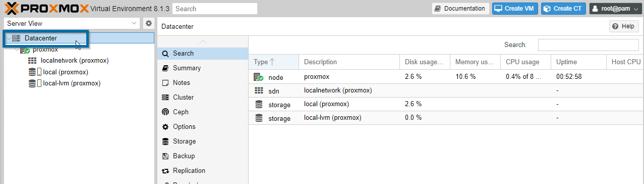644x184 pixels.
Task: Click the local-lvm storage icon in the tree
Action: point(32,83)
